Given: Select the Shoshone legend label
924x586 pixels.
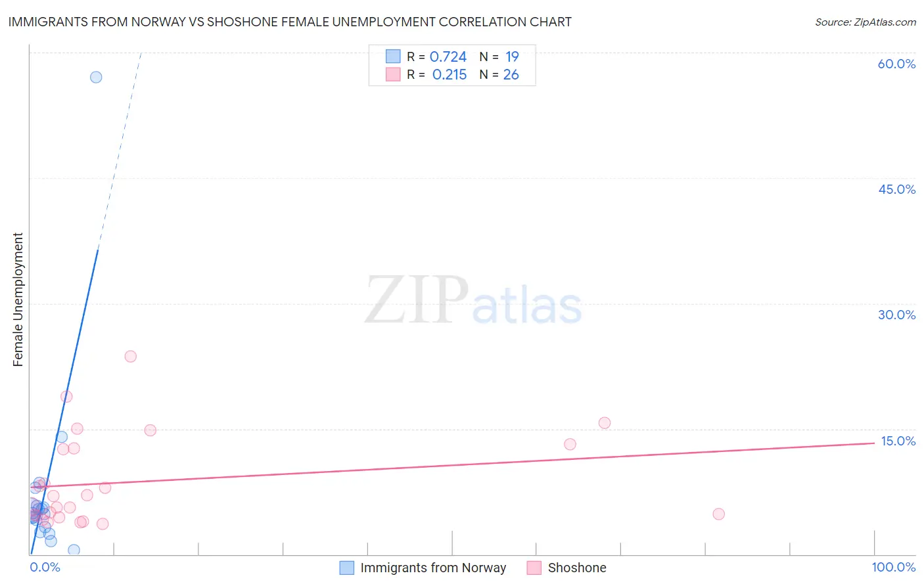Looking at the screenshot, I should (577, 568).
